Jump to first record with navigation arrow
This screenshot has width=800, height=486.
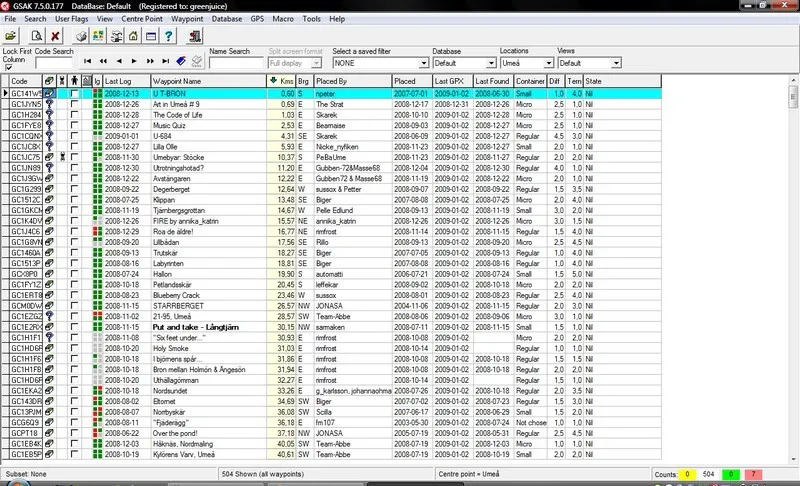[88, 62]
